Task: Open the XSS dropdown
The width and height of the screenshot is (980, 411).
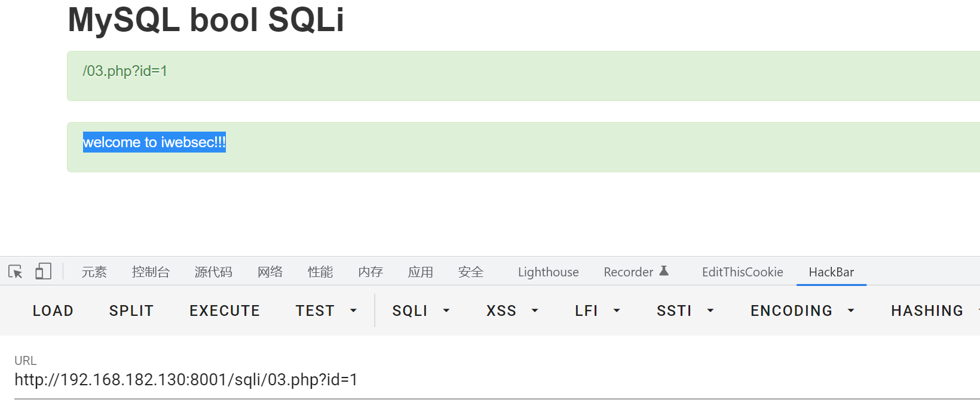Action: click(511, 310)
